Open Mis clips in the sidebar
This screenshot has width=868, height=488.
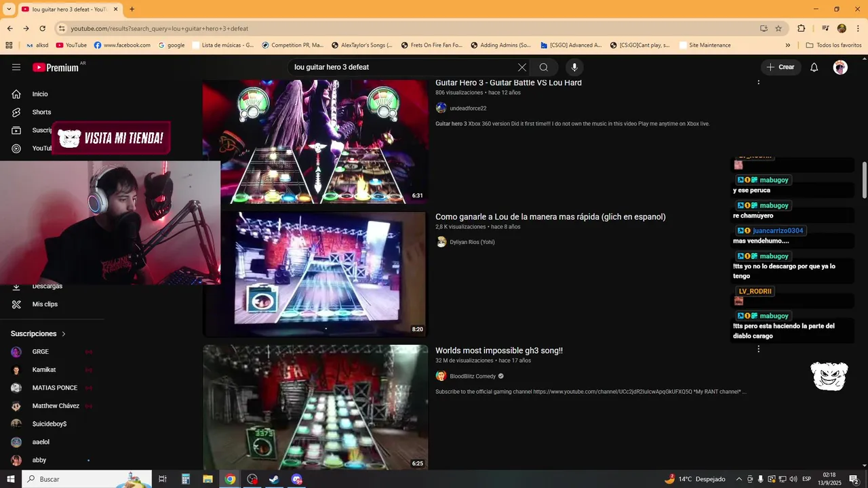[45, 304]
